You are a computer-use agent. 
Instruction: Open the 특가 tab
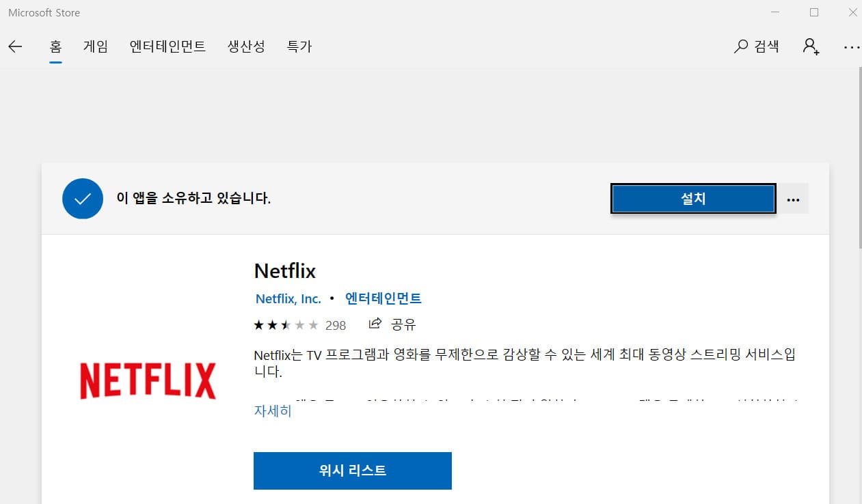point(299,46)
